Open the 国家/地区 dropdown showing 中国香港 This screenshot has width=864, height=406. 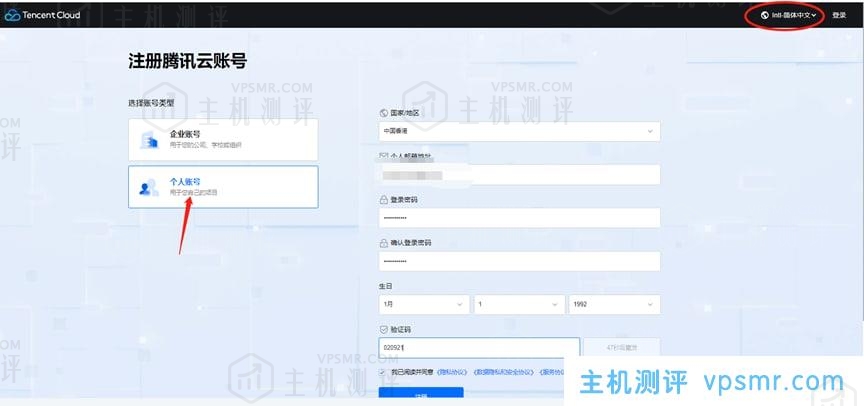519,132
